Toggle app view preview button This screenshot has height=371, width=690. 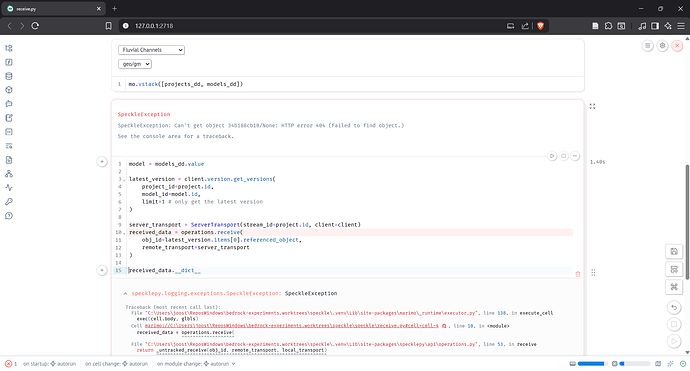[674, 269]
